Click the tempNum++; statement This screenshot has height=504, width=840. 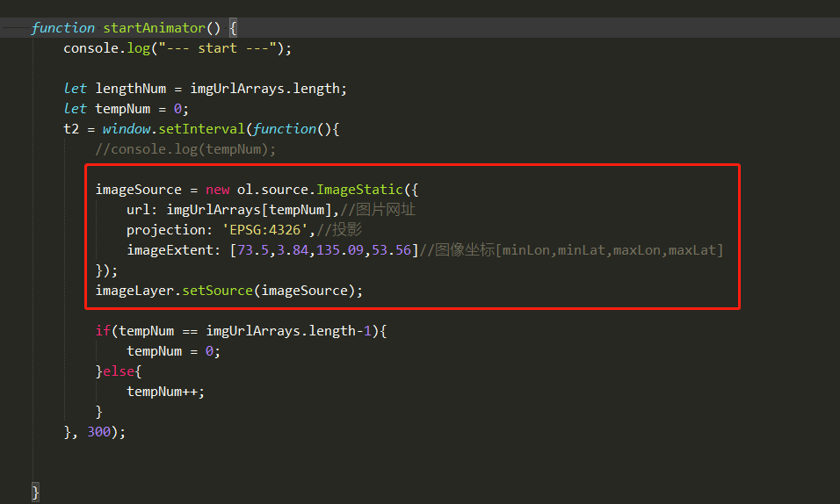(165, 392)
